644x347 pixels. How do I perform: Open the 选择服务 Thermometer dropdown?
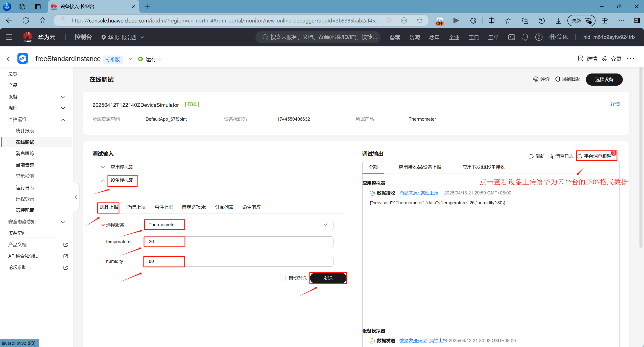click(x=238, y=225)
